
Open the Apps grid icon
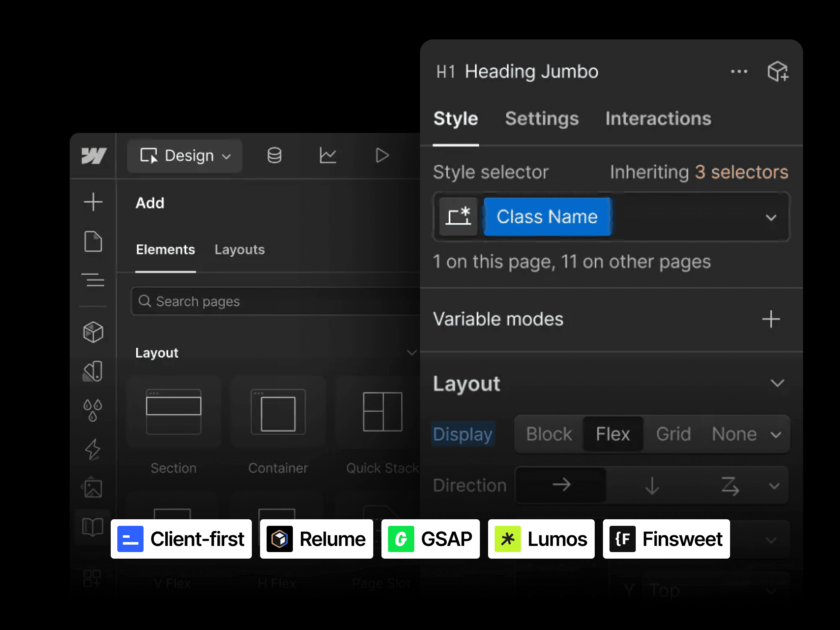pos(92,578)
